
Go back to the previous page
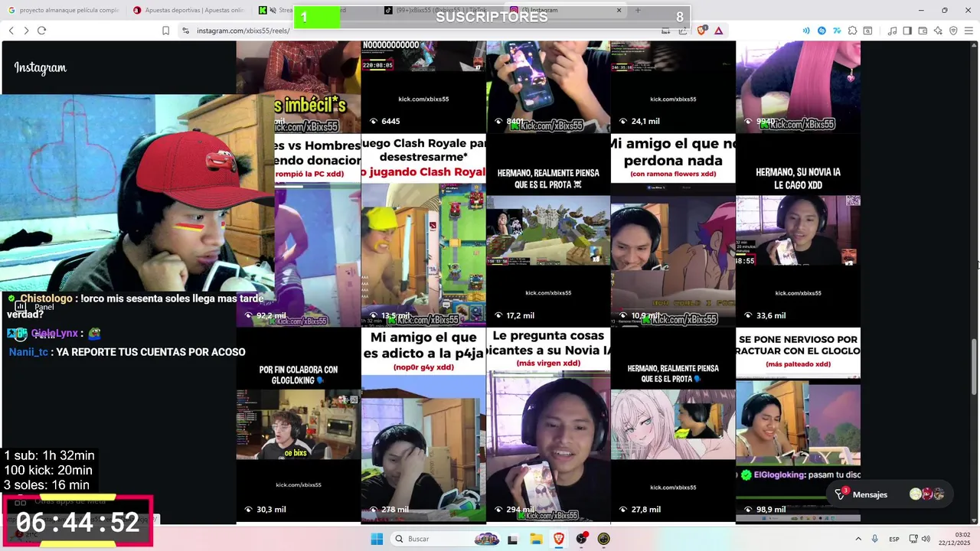11,31
